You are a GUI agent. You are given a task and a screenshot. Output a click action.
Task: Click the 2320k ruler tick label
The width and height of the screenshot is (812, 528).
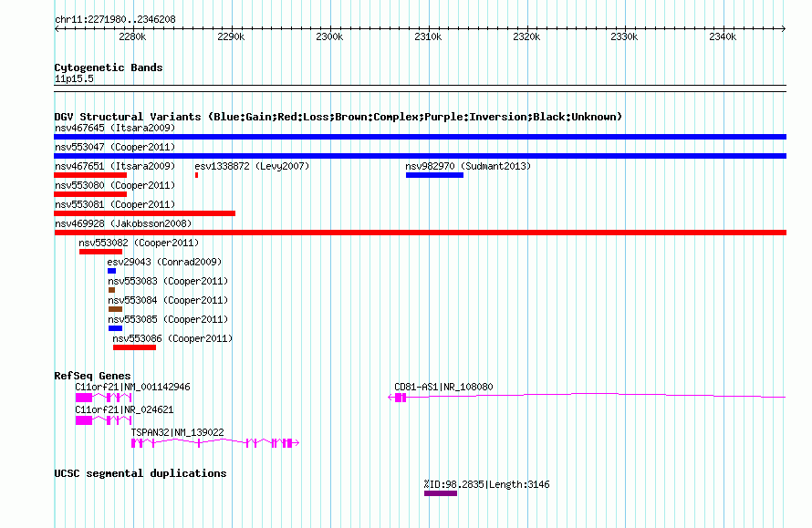pos(526,36)
